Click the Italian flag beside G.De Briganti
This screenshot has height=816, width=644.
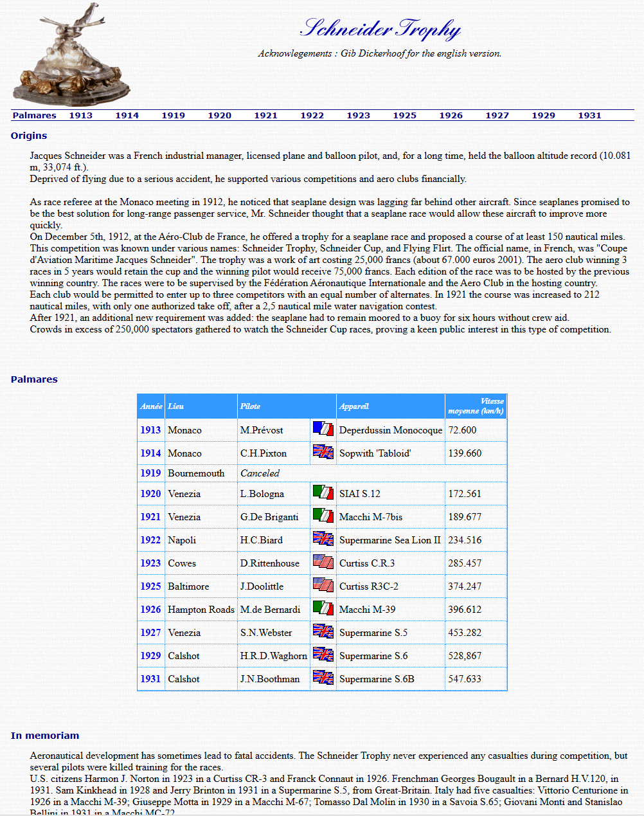click(x=323, y=515)
